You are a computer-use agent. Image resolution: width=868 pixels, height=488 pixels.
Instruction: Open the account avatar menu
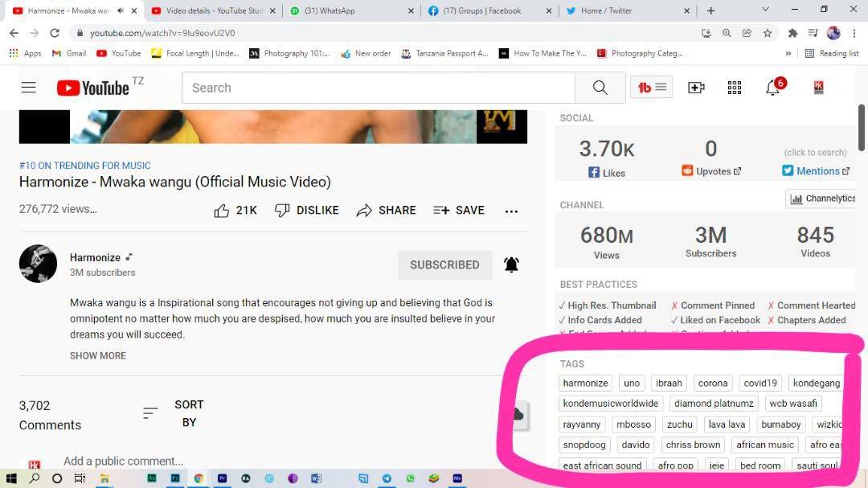coord(819,87)
